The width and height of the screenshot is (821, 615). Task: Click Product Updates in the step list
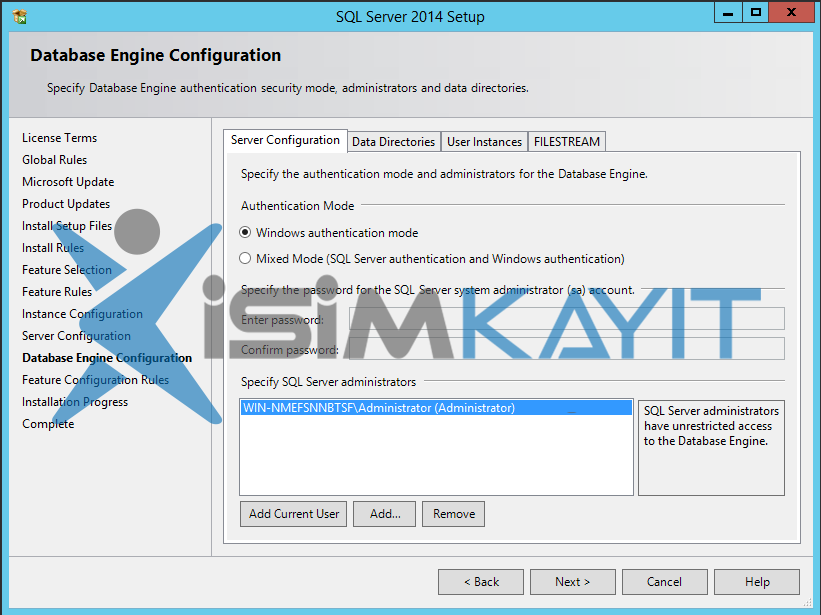[x=66, y=204]
